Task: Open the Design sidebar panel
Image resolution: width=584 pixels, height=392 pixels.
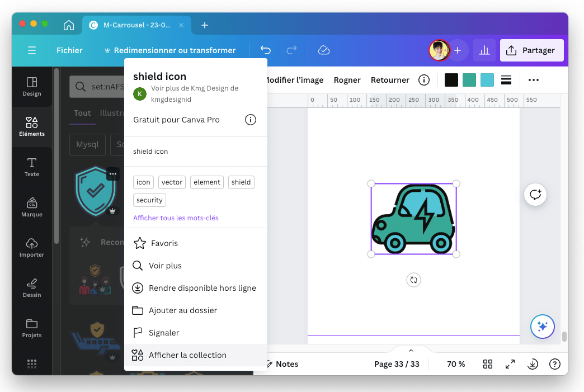Action: click(x=32, y=87)
